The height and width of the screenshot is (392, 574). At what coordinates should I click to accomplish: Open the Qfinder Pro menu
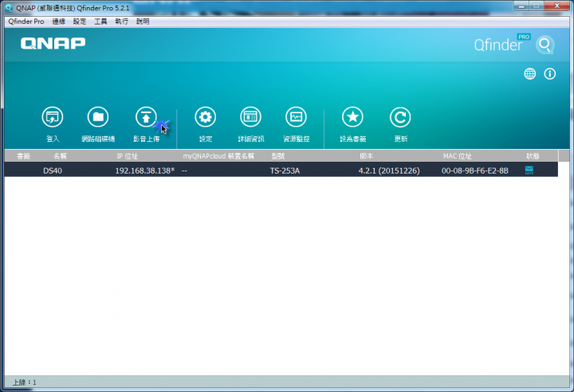pyautogui.click(x=26, y=22)
